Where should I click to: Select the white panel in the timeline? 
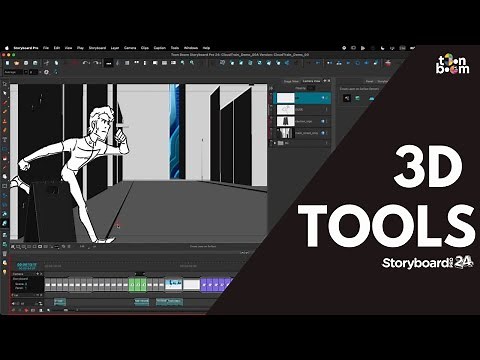(191, 284)
